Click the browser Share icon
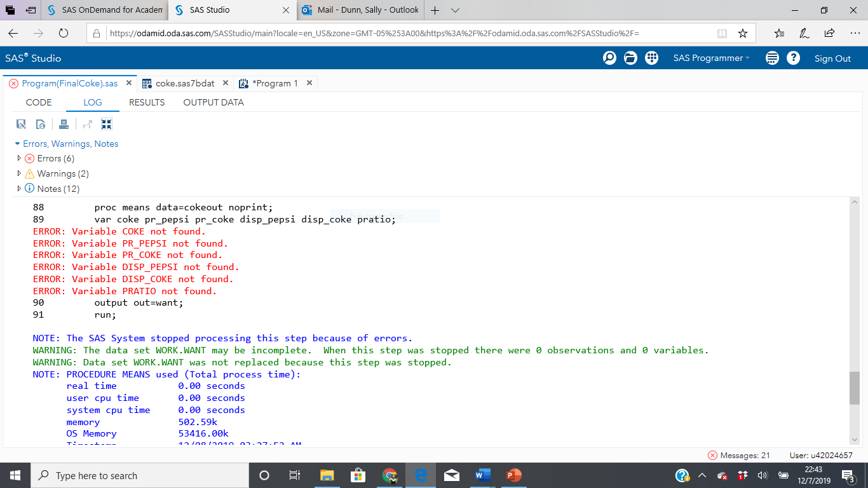The width and height of the screenshot is (868, 488). coord(829,33)
